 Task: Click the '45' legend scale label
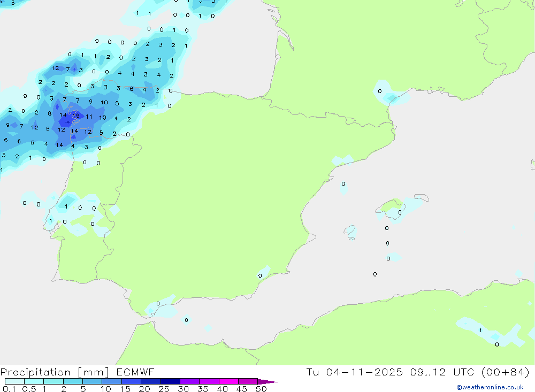point(242,389)
